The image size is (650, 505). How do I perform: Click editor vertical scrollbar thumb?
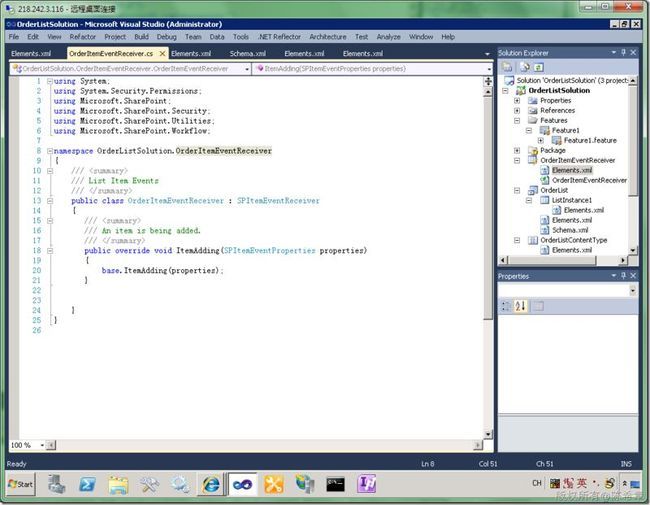pyautogui.click(x=488, y=208)
